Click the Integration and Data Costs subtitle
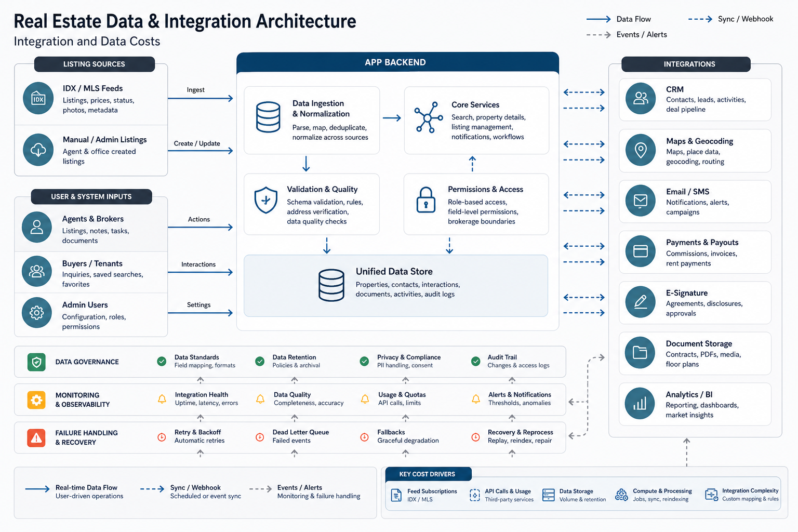798x532 pixels. pos(87,42)
